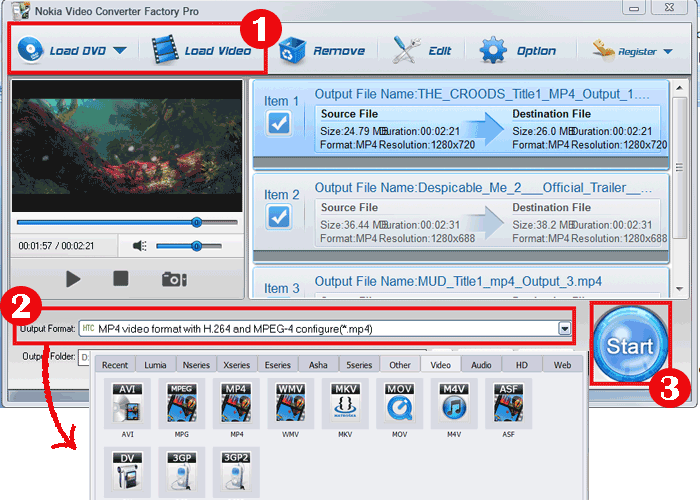Select the DV format icon
Viewport: 700px width, 500px height.
(127, 472)
